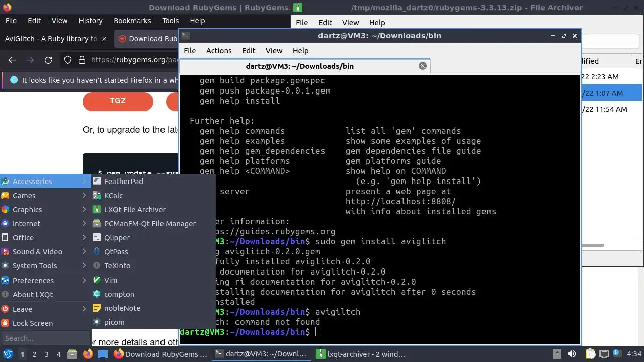Switch to virtual desktop 4
The width and height of the screenshot is (644, 362).
click(58, 354)
